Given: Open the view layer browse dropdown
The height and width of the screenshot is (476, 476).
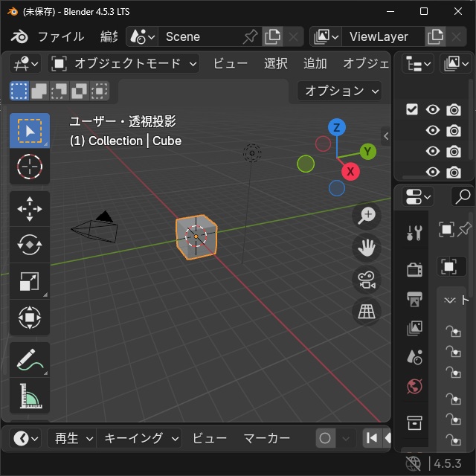Looking at the screenshot, I should [326, 36].
